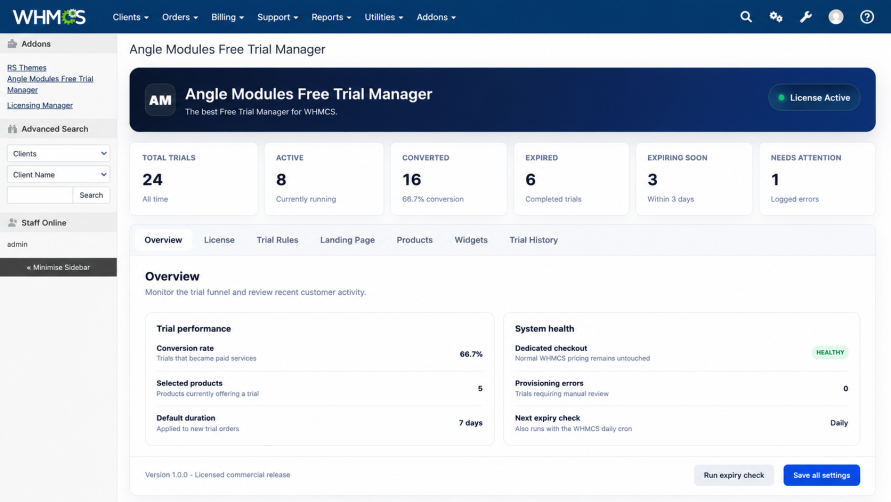This screenshot has width=891, height=502.
Task: Open Angle Modules Free Trial Manager link
Action: [50, 84]
